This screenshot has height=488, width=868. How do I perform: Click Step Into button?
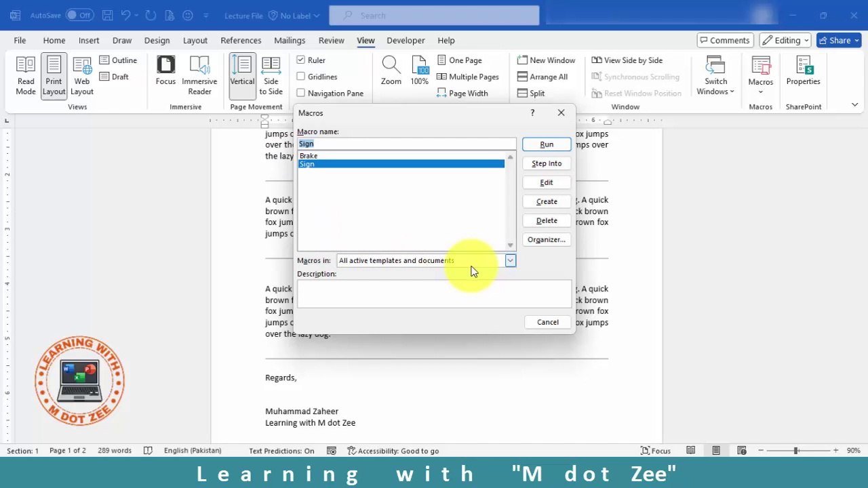pos(547,163)
